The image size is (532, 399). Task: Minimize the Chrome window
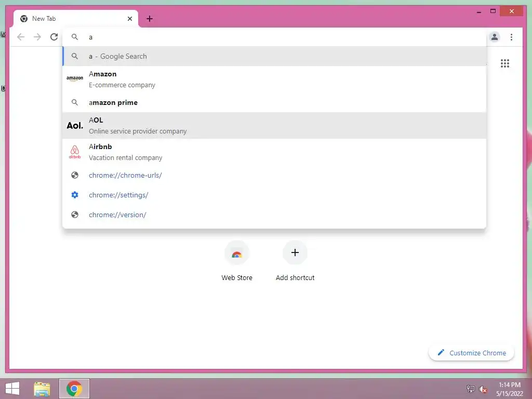(x=478, y=11)
